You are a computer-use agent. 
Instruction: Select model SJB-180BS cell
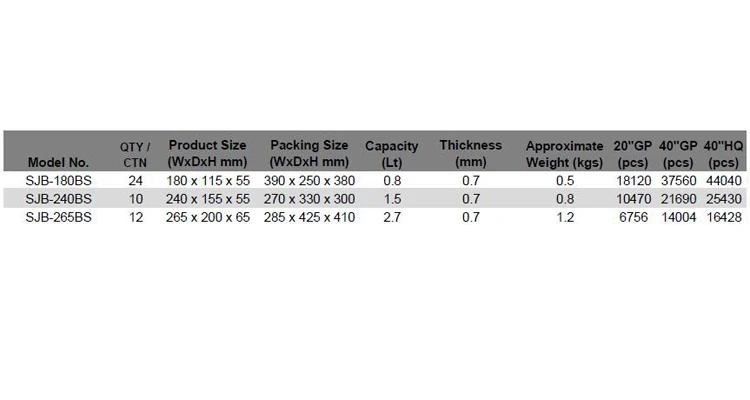58,181
